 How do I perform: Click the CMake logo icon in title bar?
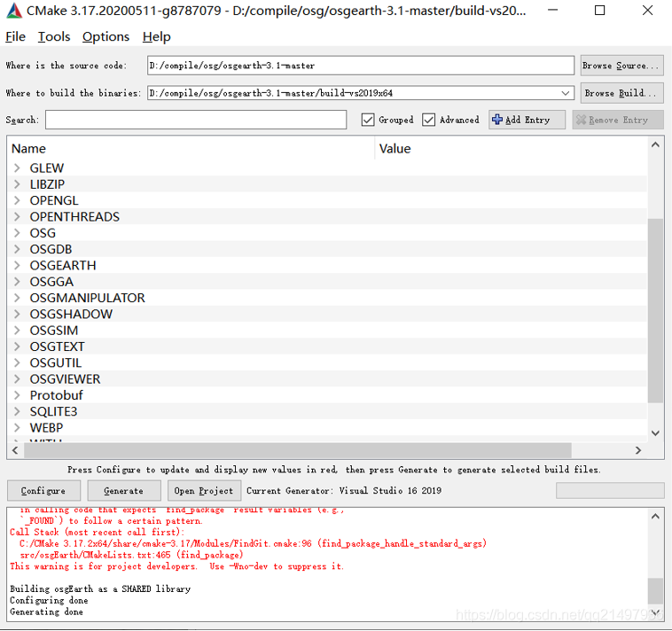[x=14, y=11]
